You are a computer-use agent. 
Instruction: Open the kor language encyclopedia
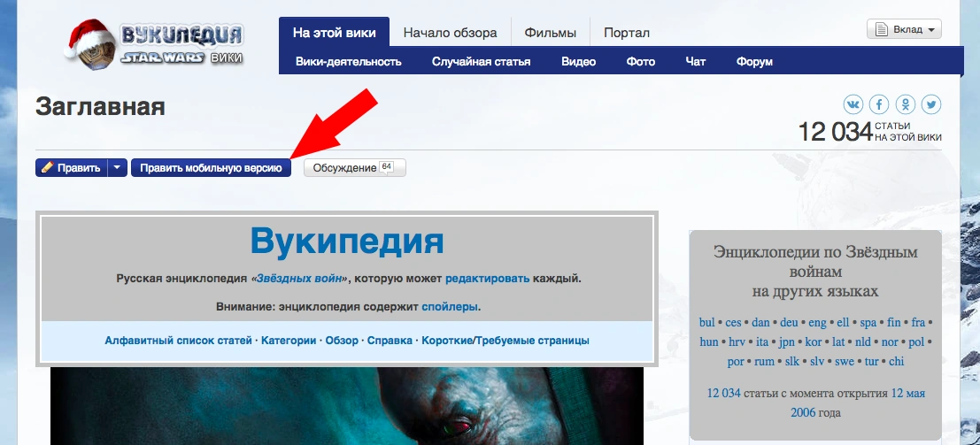click(x=813, y=341)
